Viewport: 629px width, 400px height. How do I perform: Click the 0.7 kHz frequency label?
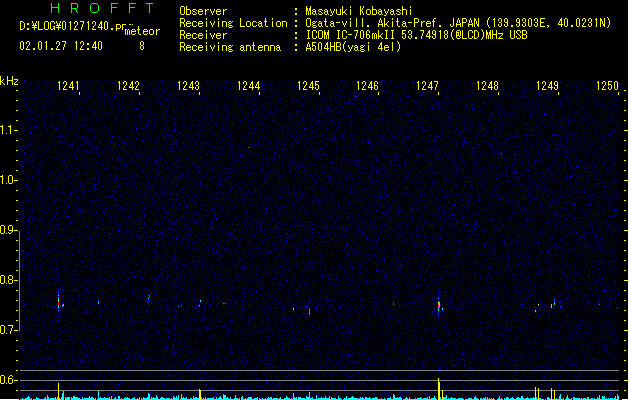pos(8,330)
